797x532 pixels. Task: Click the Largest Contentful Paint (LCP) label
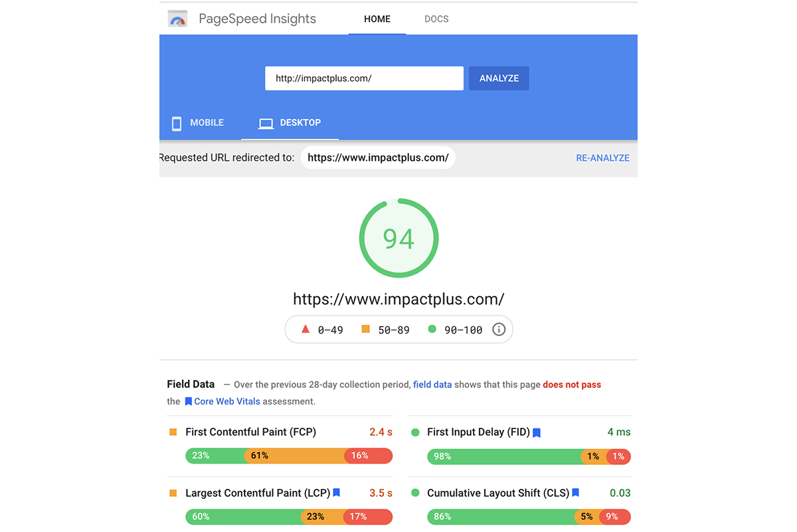258,493
